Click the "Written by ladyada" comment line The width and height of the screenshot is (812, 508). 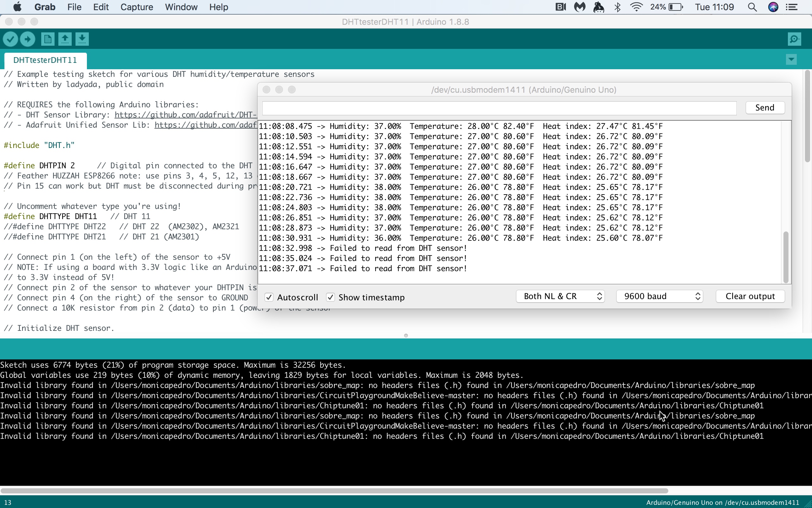pyautogui.click(x=83, y=84)
